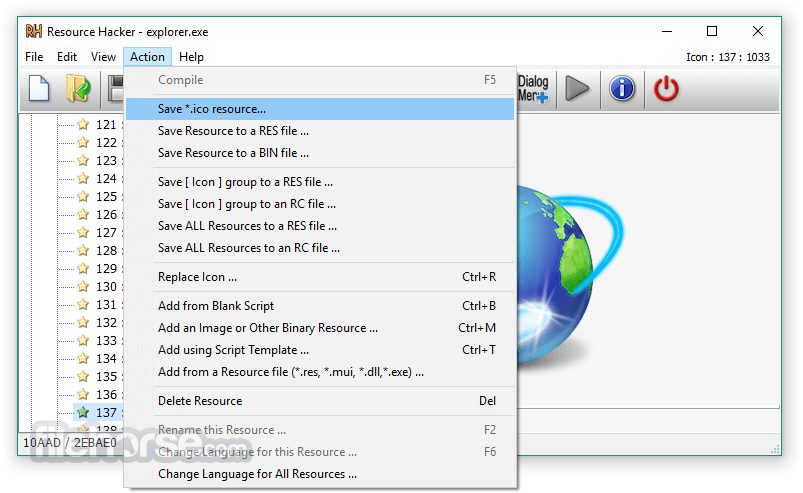Select tree item 132
The image size is (803, 493).
coord(107,323)
